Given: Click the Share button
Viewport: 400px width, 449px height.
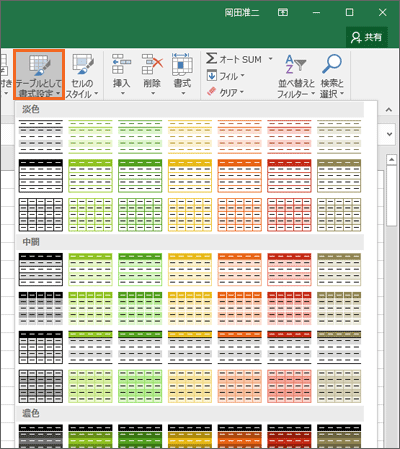Looking at the screenshot, I should tap(367, 37).
